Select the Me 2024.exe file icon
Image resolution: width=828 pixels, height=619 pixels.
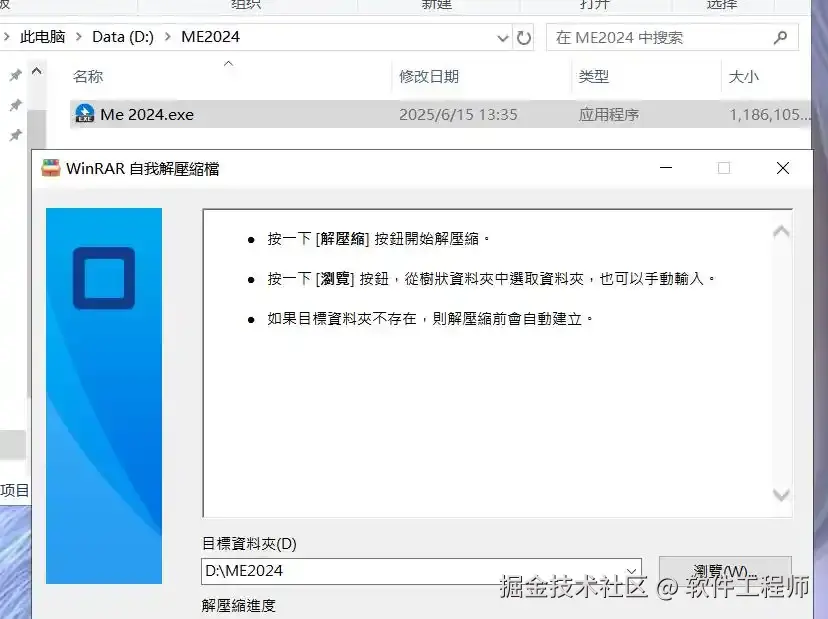[84, 114]
